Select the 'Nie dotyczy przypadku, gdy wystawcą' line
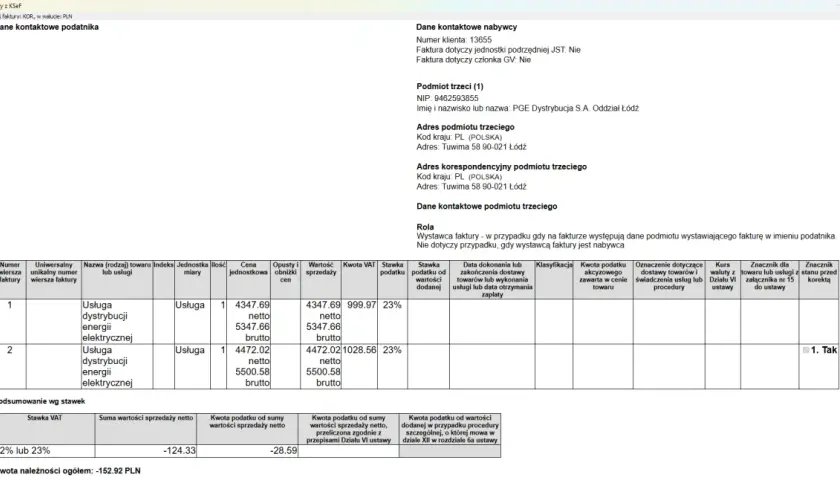Image resolution: width=840 pixels, height=480 pixels. (x=520, y=245)
